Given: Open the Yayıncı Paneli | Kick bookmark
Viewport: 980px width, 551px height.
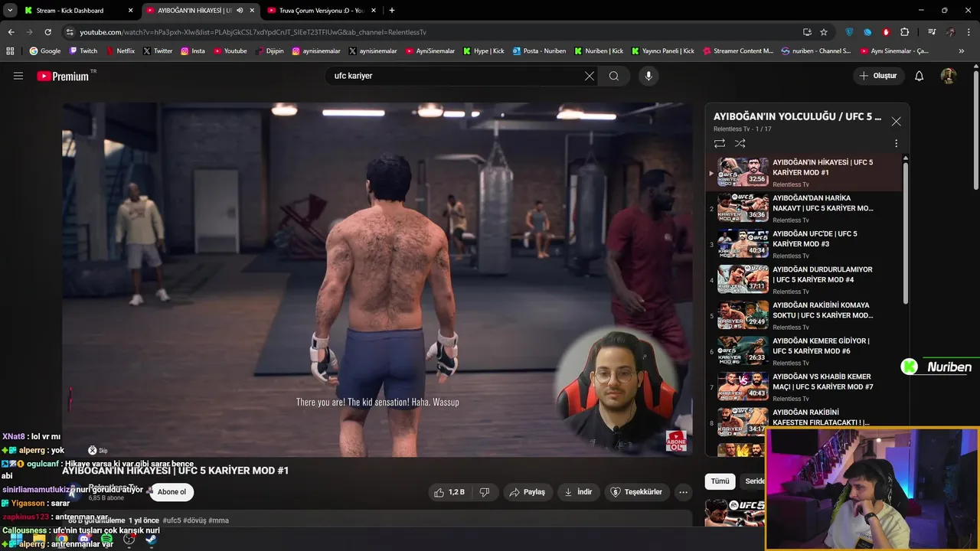Looking at the screenshot, I should pyautogui.click(x=662, y=51).
